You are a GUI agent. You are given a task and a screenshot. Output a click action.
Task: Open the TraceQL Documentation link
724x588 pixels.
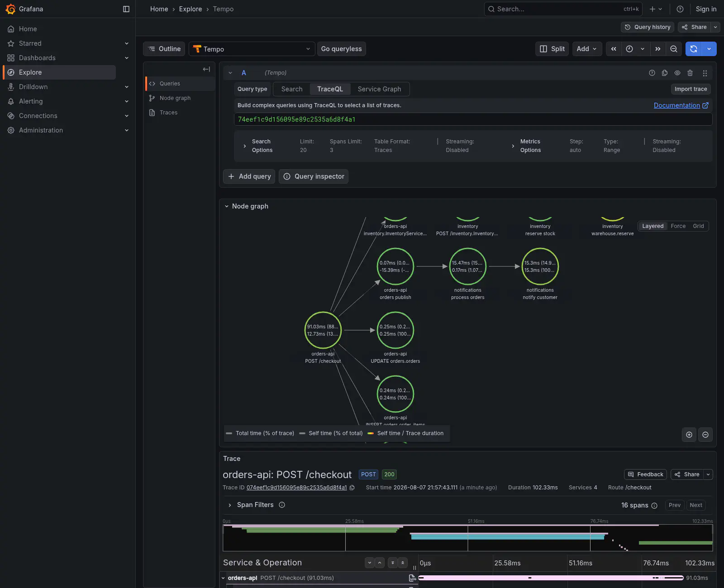tap(681, 105)
